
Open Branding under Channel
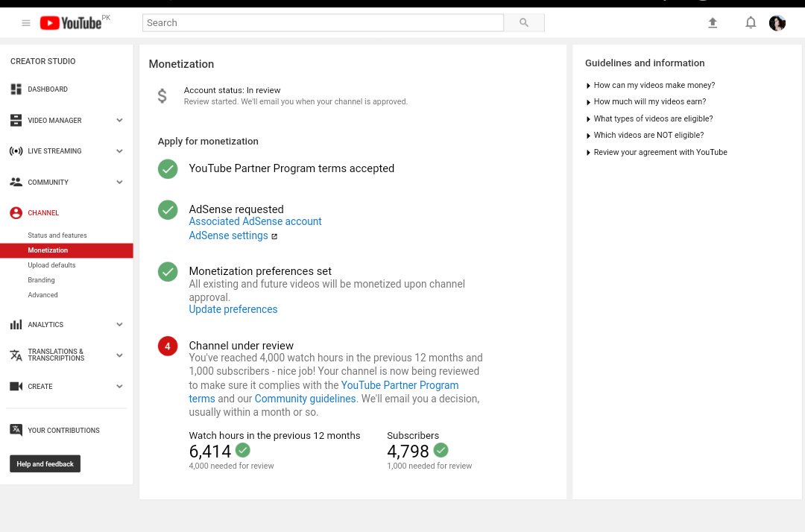[x=41, y=280]
